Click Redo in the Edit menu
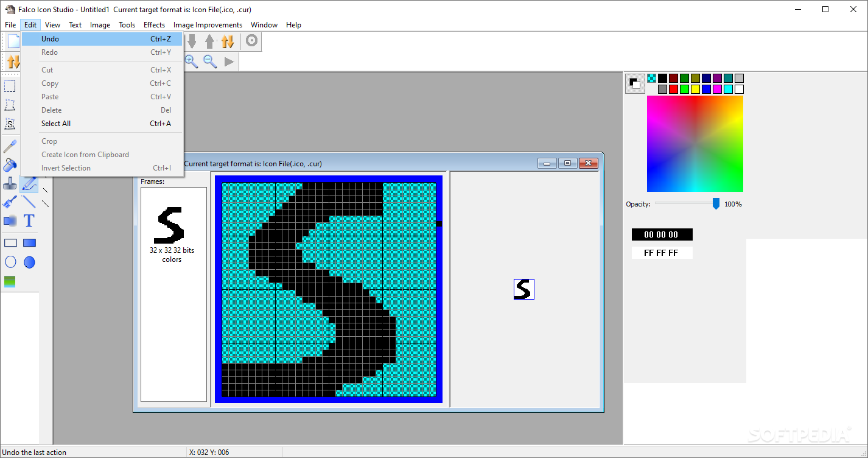Viewport: 868px width, 458px height. click(x=102, y=52)
